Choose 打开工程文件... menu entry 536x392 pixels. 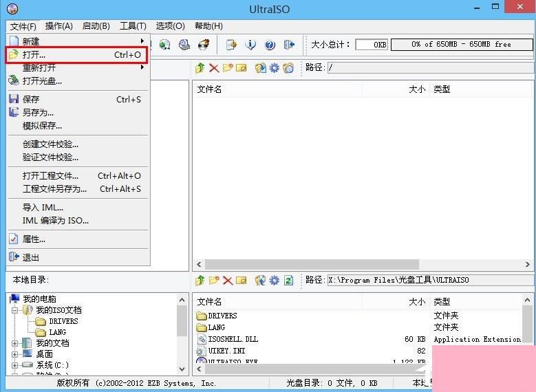click(x=78, y=175)
